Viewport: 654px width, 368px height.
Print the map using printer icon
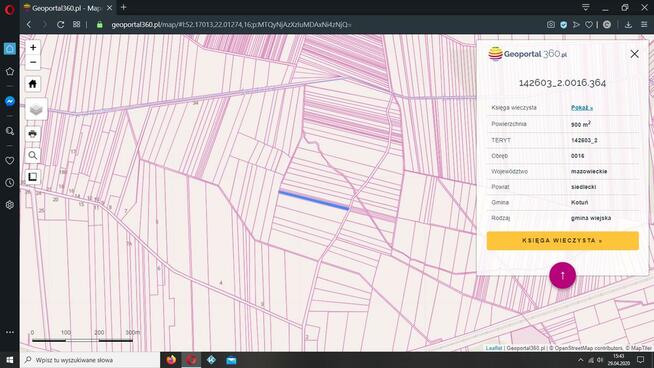click(x=33, y=134)
